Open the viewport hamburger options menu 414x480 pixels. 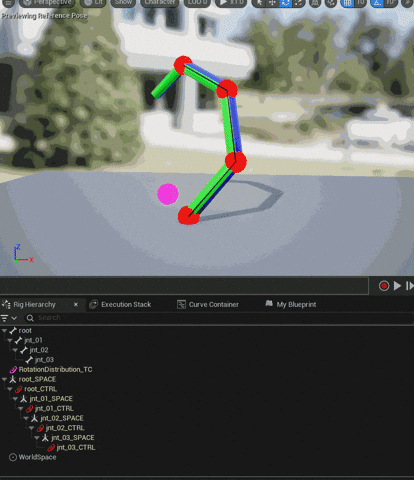tap(8, 3)
